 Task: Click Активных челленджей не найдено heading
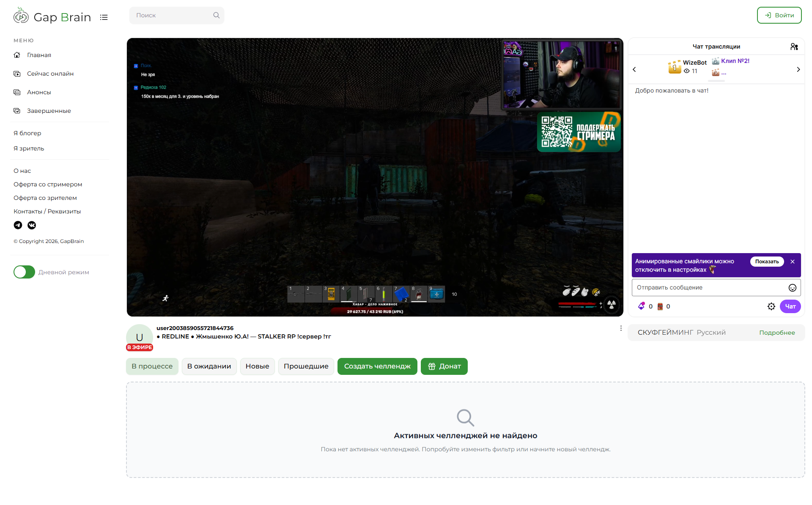click(466, 436)
